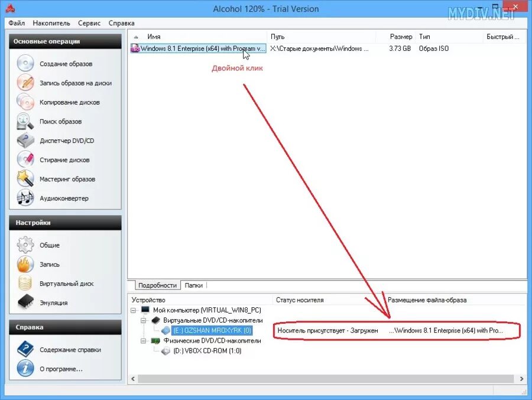532x400 pixels.
Task: Sort list by Путь column header
Action: point(322,37)
